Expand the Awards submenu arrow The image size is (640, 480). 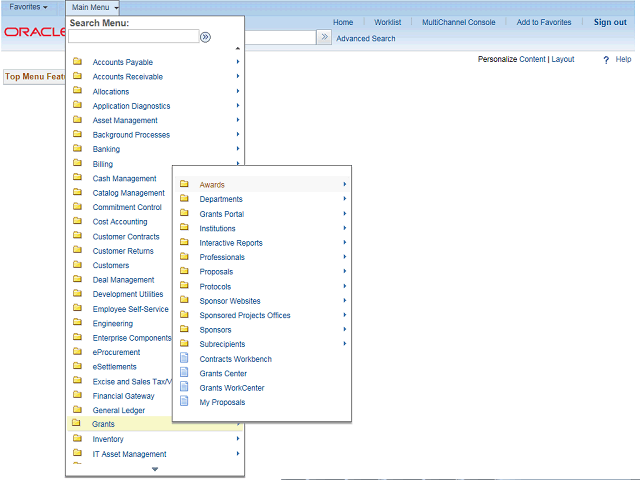click(x=344, y=184)
